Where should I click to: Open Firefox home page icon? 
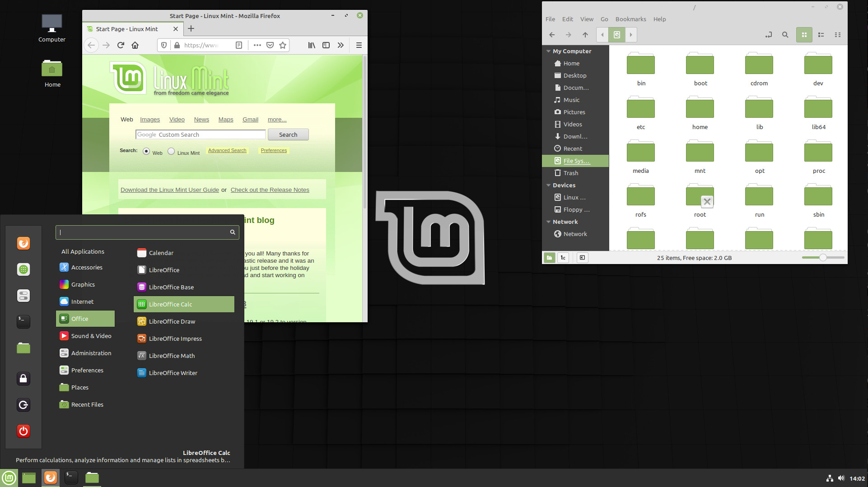[x=135, y=45]
